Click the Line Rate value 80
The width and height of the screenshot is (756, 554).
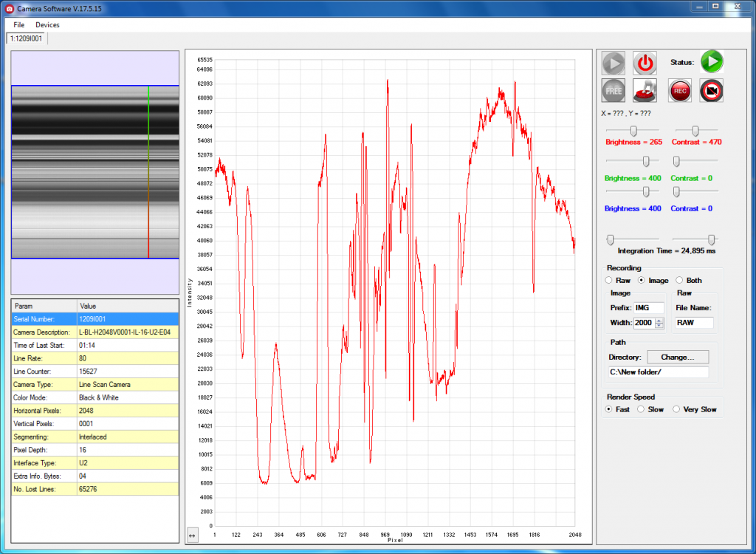tap(83, 358)
